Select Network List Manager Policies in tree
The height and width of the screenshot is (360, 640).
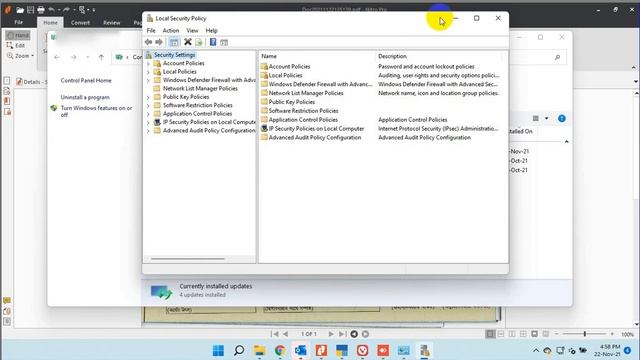point(200,89)
